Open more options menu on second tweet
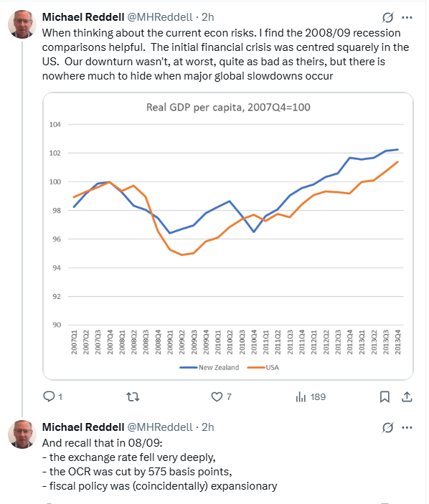The height and width of the screenshot is (504, 429). [407, 427]
